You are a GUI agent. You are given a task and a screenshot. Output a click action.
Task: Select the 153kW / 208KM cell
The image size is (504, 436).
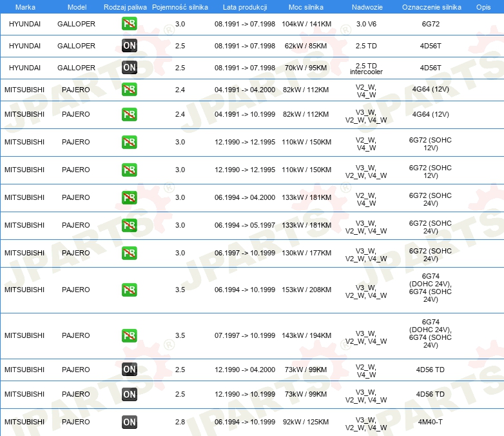click(306, 290)
